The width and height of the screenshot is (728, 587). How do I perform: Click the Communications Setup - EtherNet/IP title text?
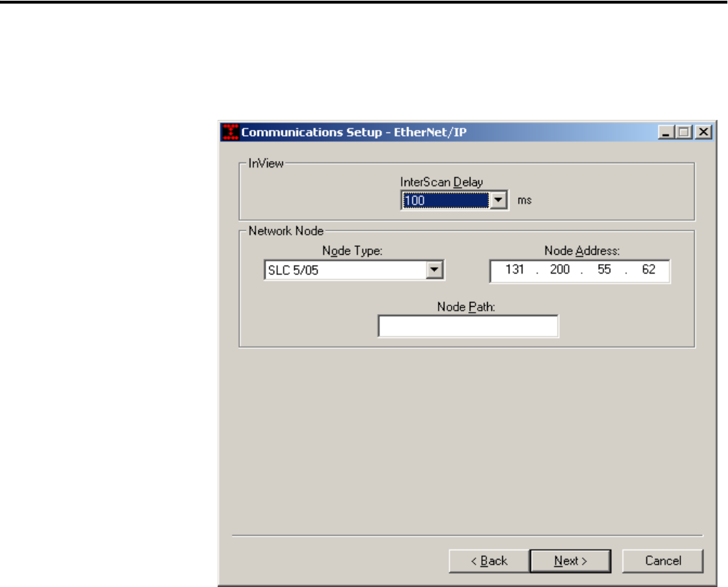point(354,132)
